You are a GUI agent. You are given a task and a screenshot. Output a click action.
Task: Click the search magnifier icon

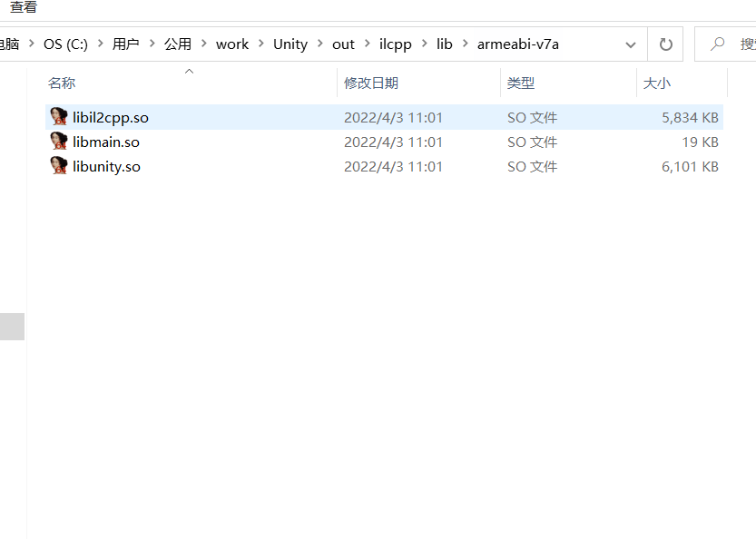point(718,44)
